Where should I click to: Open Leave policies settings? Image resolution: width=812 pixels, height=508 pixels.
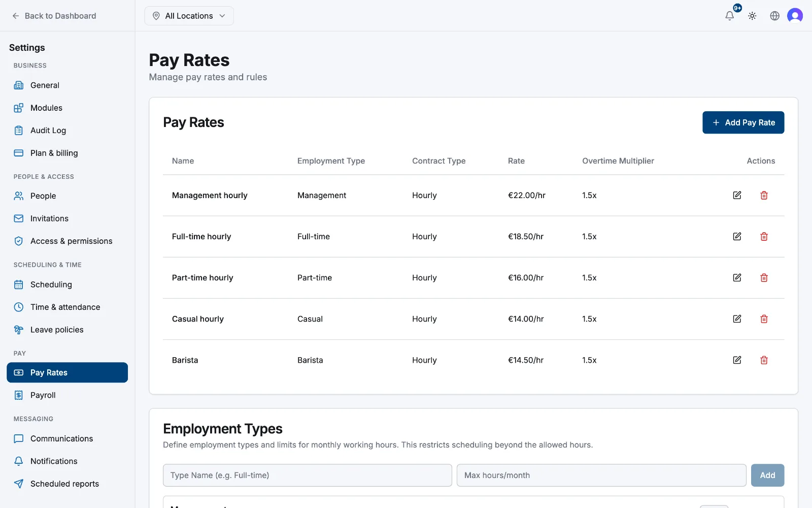[x=67, y=330]
